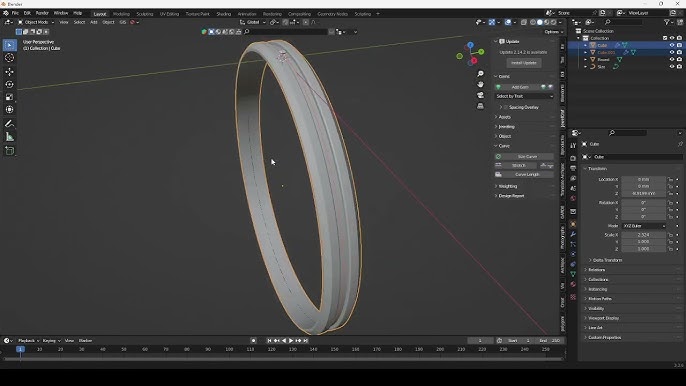The width and height of the screenshot is (686, 386).
Task: Expand the Relations panel
Action: click(x=596, y=270)
